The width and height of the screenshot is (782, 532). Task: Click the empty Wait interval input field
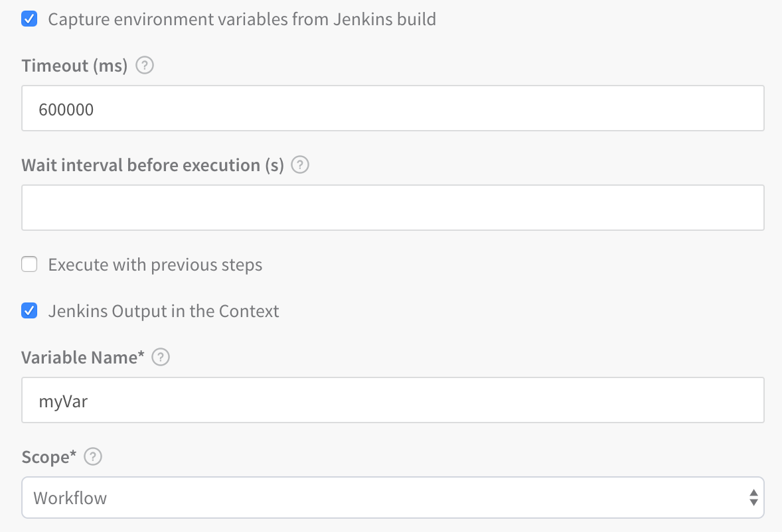[393, 208]
